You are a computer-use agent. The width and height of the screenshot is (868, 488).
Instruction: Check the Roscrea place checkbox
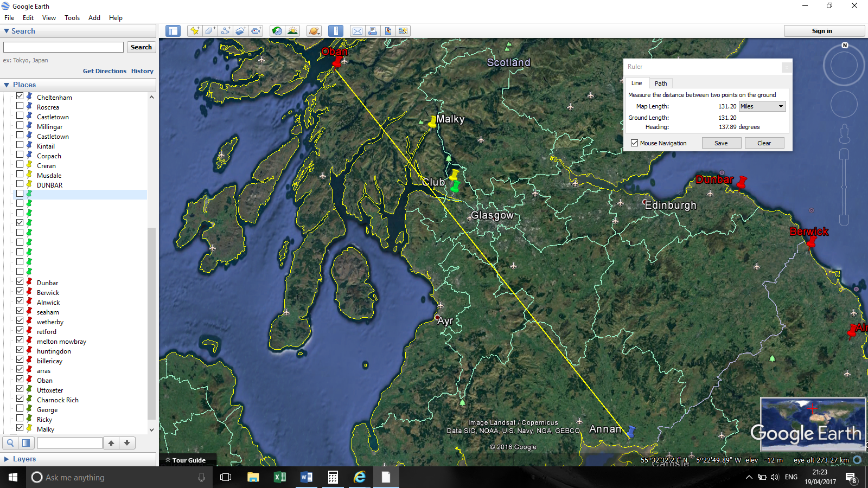pos(20,106)
